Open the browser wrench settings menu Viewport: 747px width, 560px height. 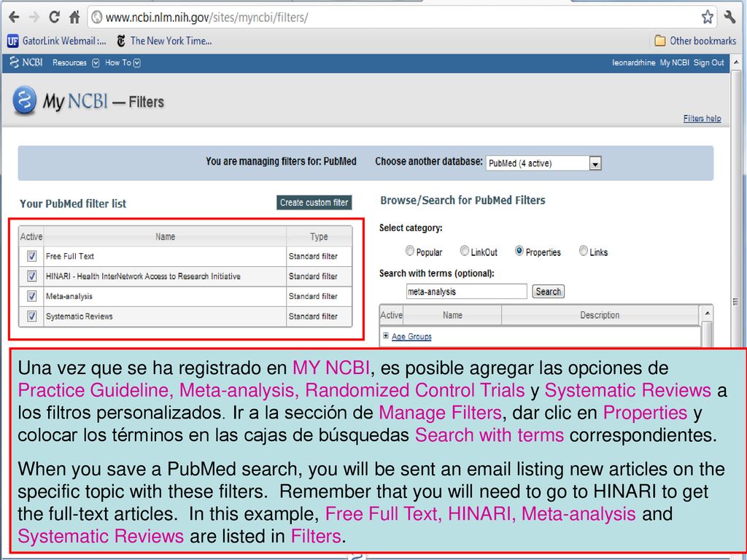click(x=730, y=17)
